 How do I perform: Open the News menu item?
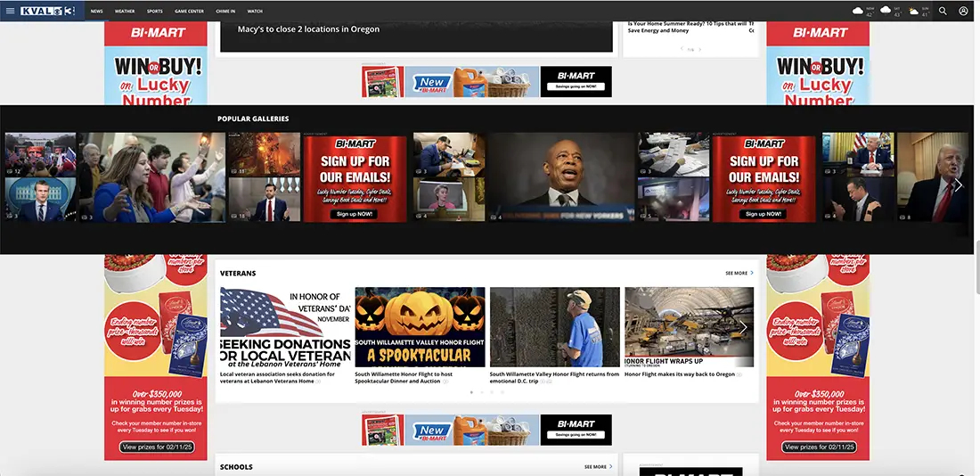96,12
